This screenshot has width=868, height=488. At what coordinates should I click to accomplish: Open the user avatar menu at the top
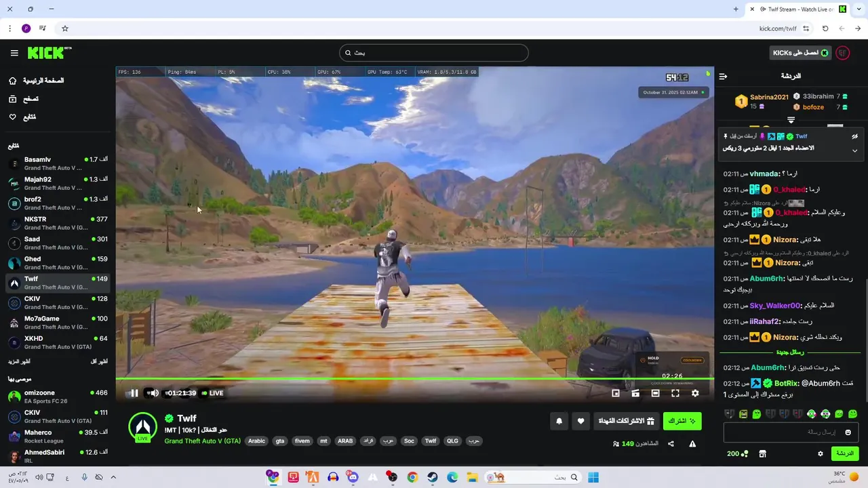843,53
